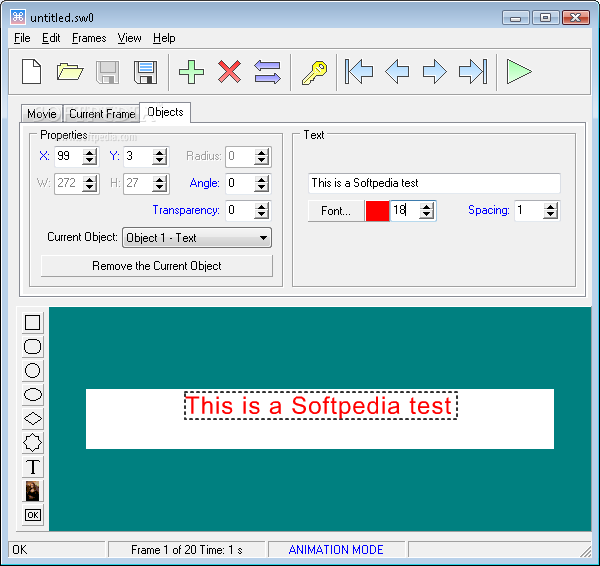Open a file with the folder icon

[70, 72]
